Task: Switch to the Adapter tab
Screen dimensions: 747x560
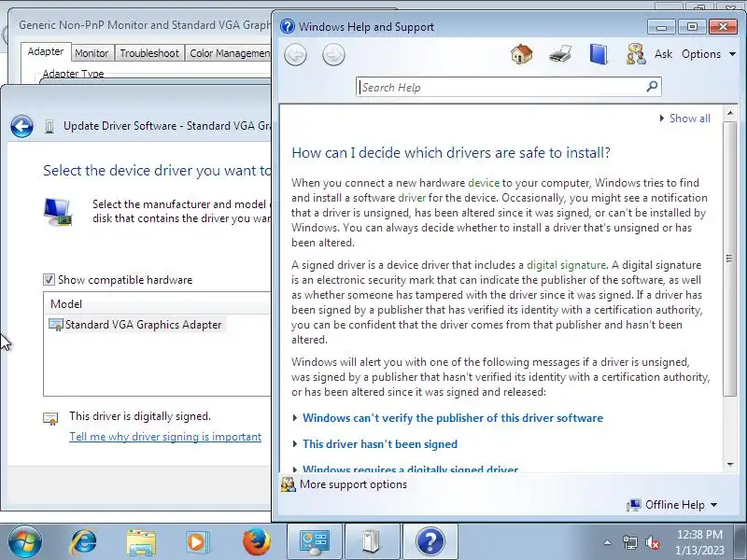Action: [x=46, y=51]
